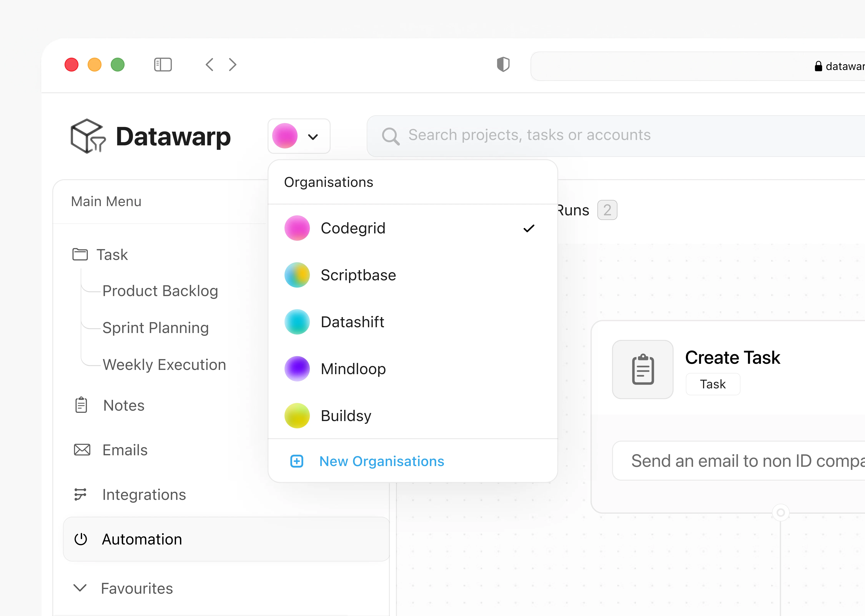Click the Datashift cyan colour avatar

pos(297,322)
